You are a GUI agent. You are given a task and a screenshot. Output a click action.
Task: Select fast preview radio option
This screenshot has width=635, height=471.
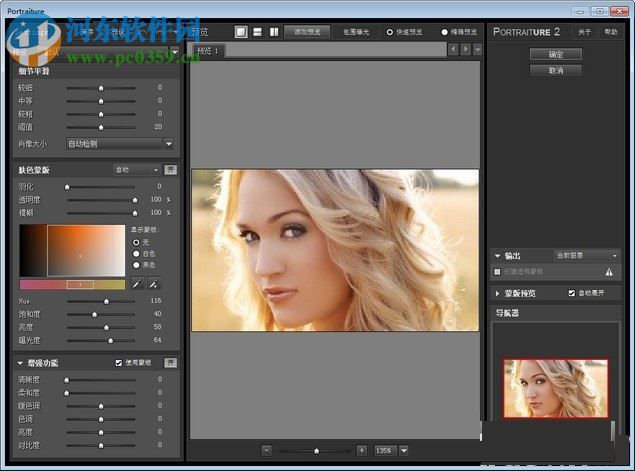390,32
